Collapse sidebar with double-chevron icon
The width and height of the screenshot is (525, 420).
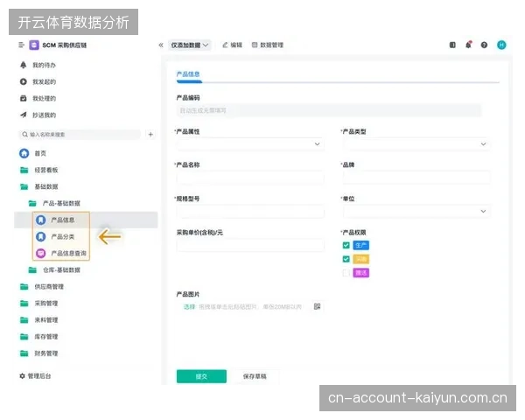click(x=161, y=45)
